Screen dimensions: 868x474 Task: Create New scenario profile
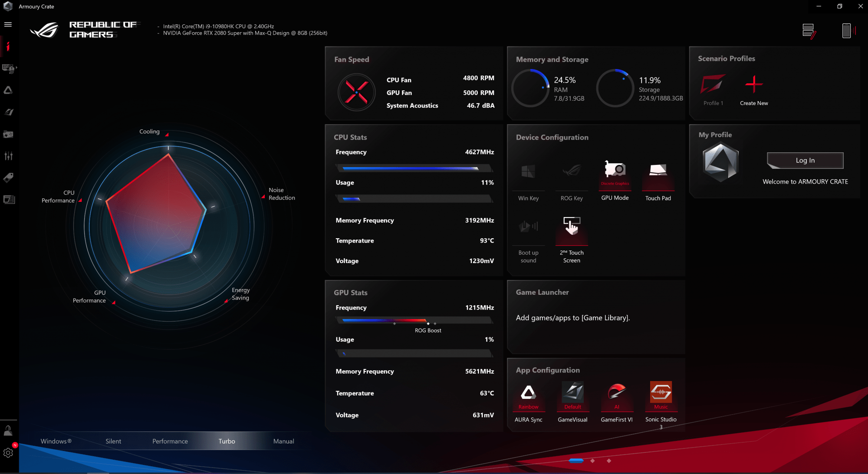pyautogui.click(x=754, y=85)
